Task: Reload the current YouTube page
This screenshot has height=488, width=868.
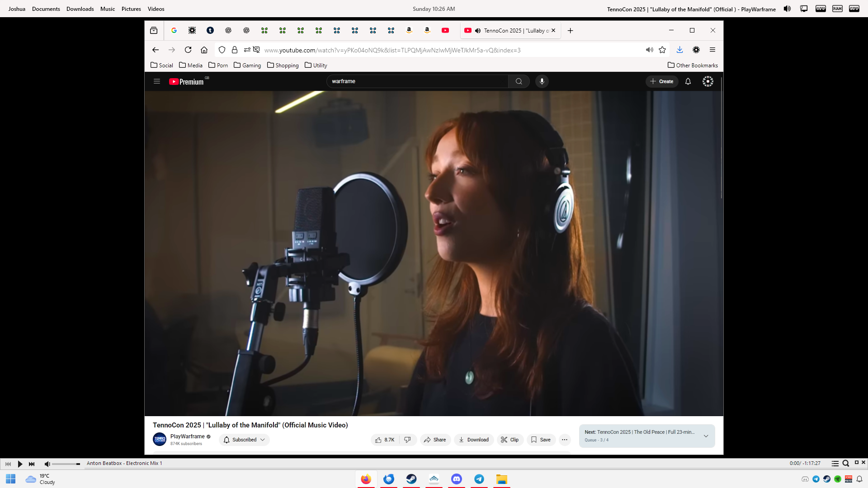Action: tap(188, 50)
